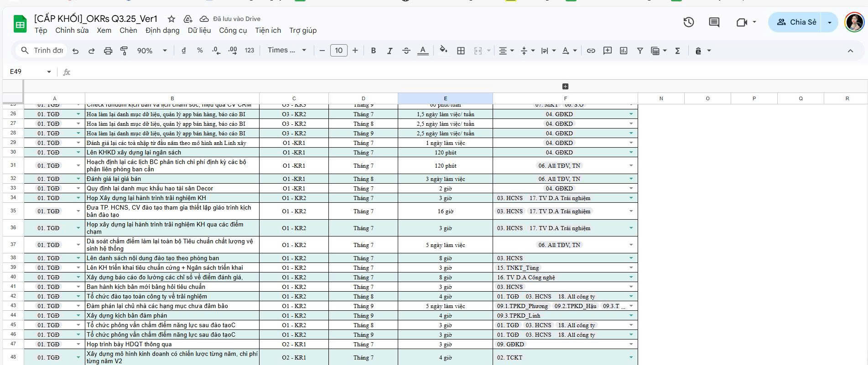Click the print icon

(108, 51)
